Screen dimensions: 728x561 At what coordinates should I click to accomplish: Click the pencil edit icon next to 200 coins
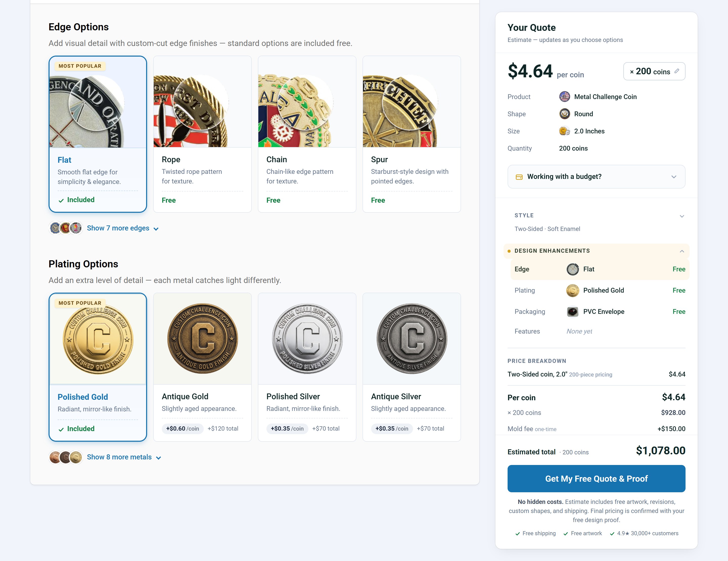(677, 71)
